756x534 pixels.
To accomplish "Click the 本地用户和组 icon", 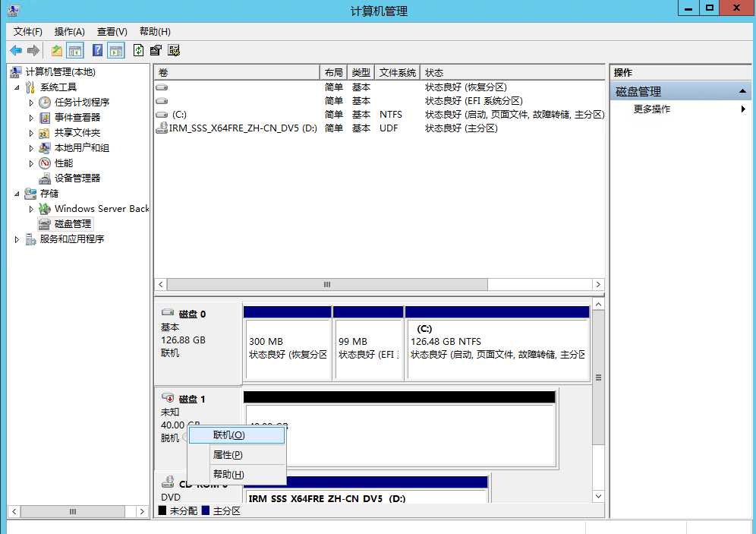I will tap(44, 147).
